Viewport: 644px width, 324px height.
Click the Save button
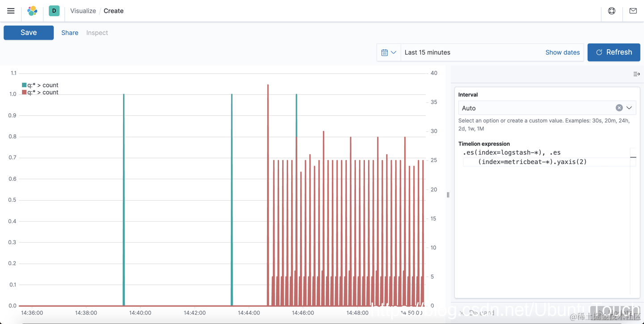click(29, 33)
